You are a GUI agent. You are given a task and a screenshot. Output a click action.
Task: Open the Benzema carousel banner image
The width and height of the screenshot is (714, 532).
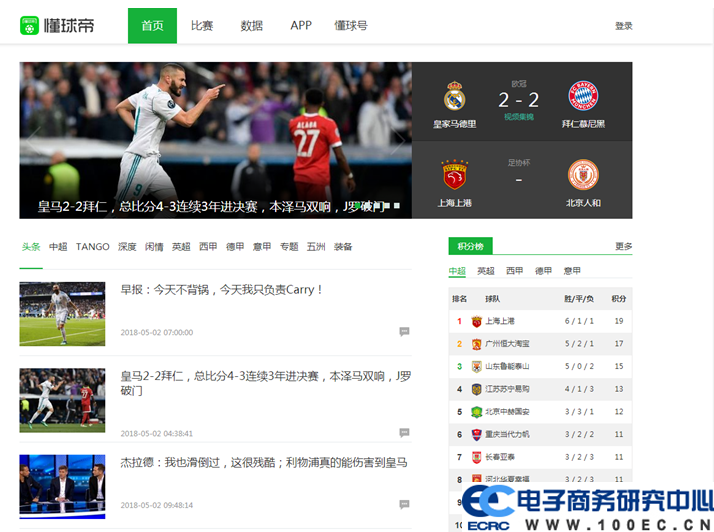pyautogui.click(x=215, y=140)
